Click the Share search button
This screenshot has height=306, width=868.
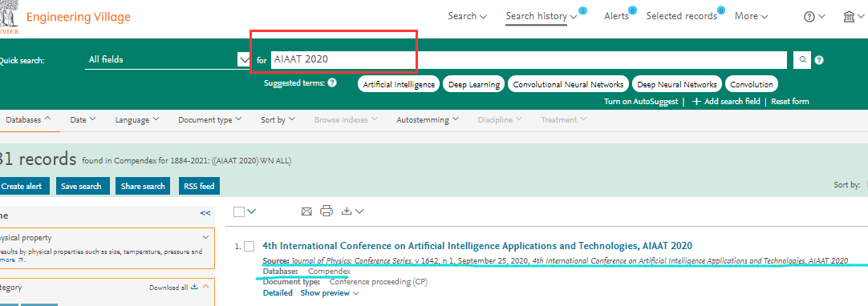click(x=143, y=186)
